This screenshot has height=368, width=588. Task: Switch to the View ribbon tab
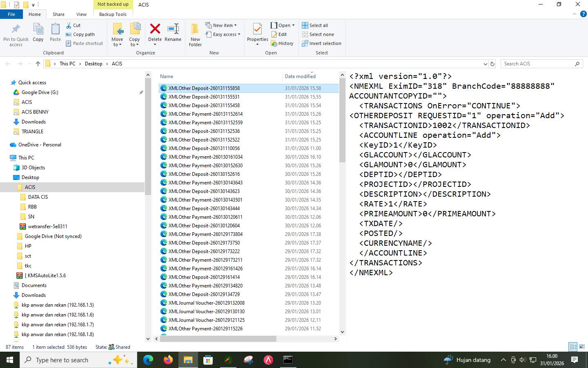[x=81, y=14]
